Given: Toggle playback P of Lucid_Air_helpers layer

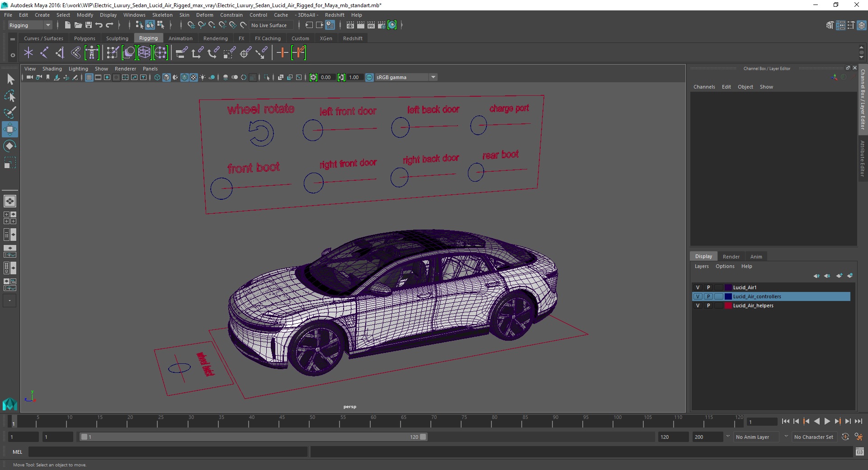Looking at the screenshot, I should tap(708, 305).
